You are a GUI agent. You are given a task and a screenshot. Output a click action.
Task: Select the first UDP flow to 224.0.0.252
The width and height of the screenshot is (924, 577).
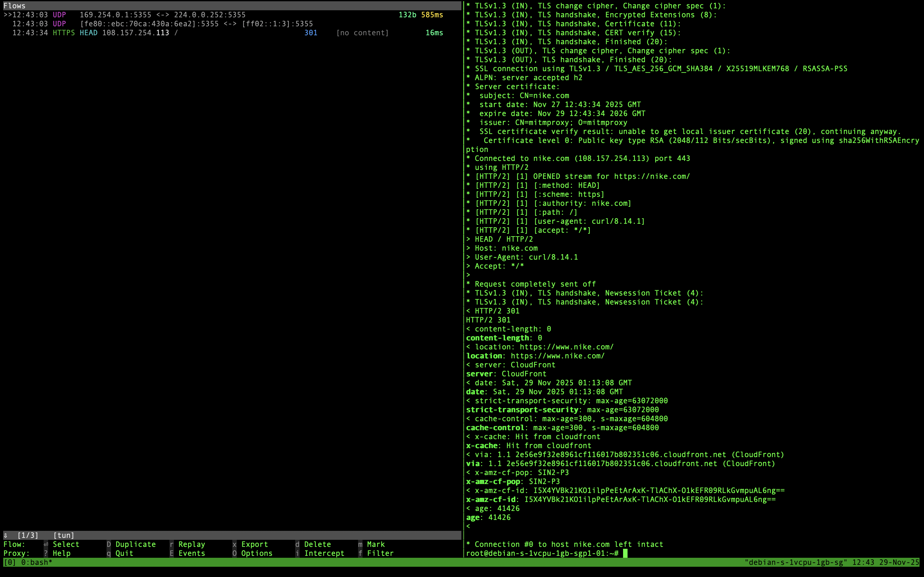[162, 15]
